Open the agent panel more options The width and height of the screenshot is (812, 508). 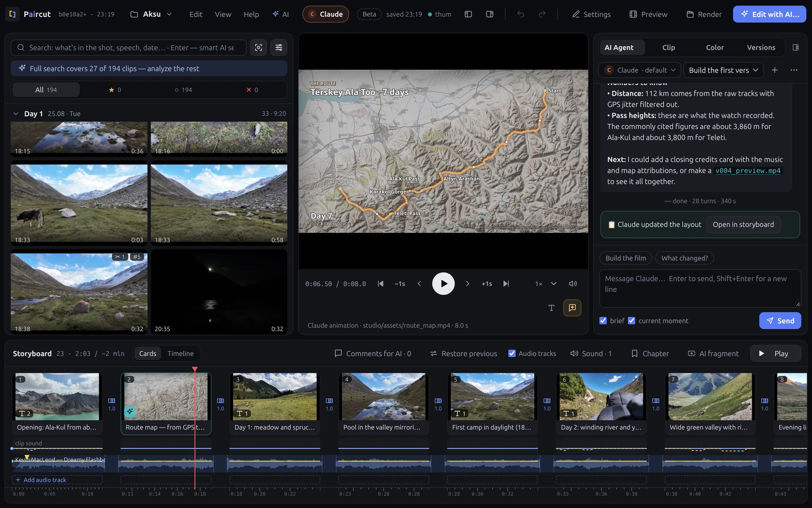coord(794,70)
